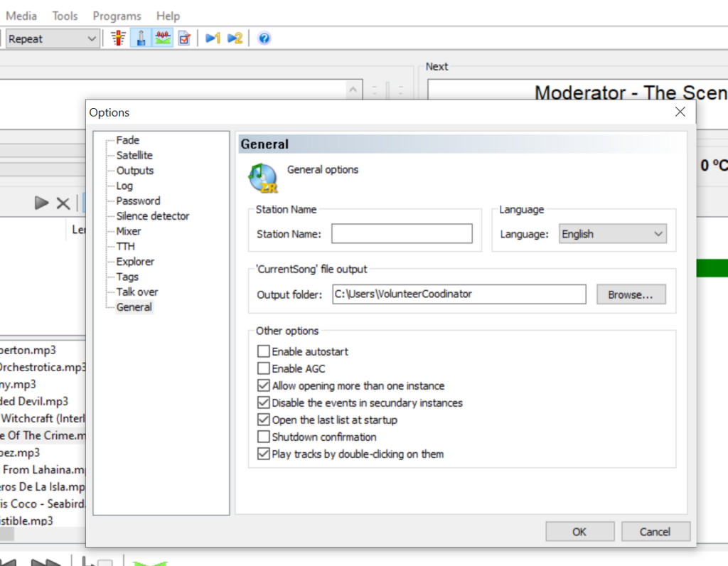Click the red mixer faders toolbar icon

coord(119,38)
